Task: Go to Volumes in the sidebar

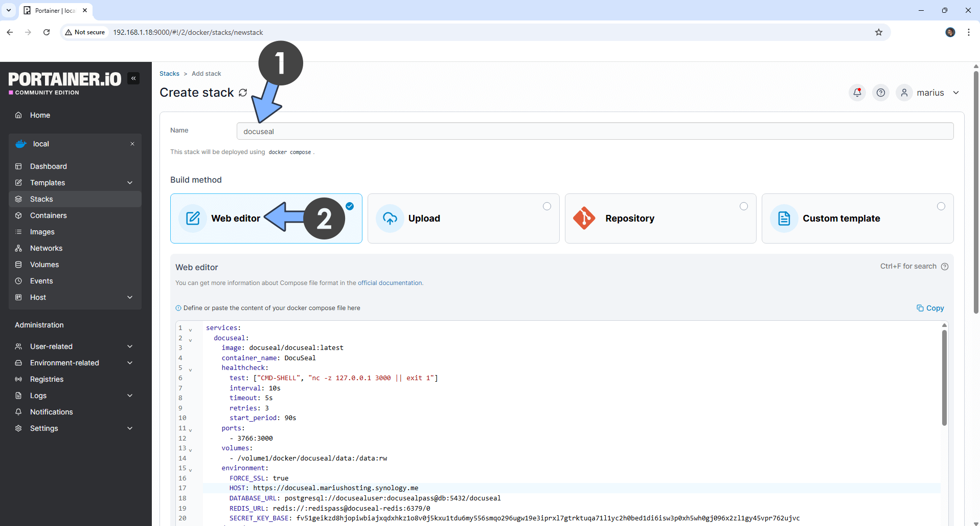Action: coord(44,265)
